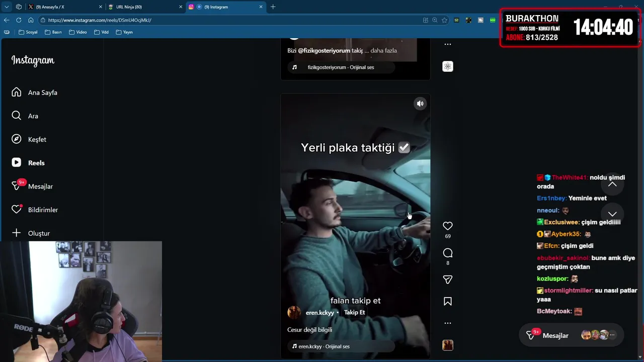This screenshot has height=362, width=644.
Task: Click the caption text Cesur değil bilgili
Action: [x=309, y=330]
